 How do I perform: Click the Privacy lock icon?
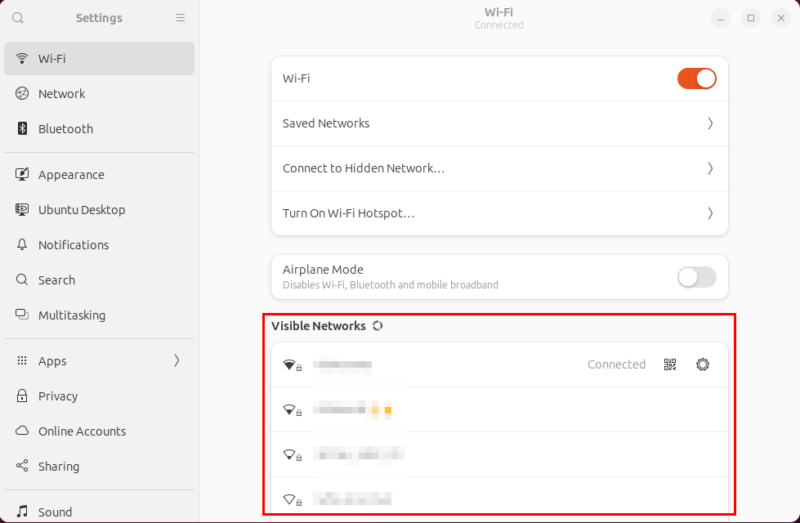point(22,396)
